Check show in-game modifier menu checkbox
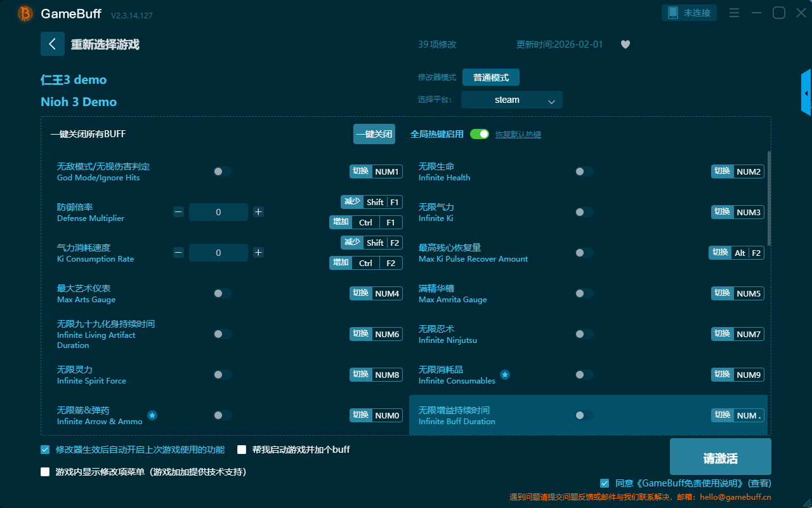The height and width of the screenshot is (508, 812). 45,472
